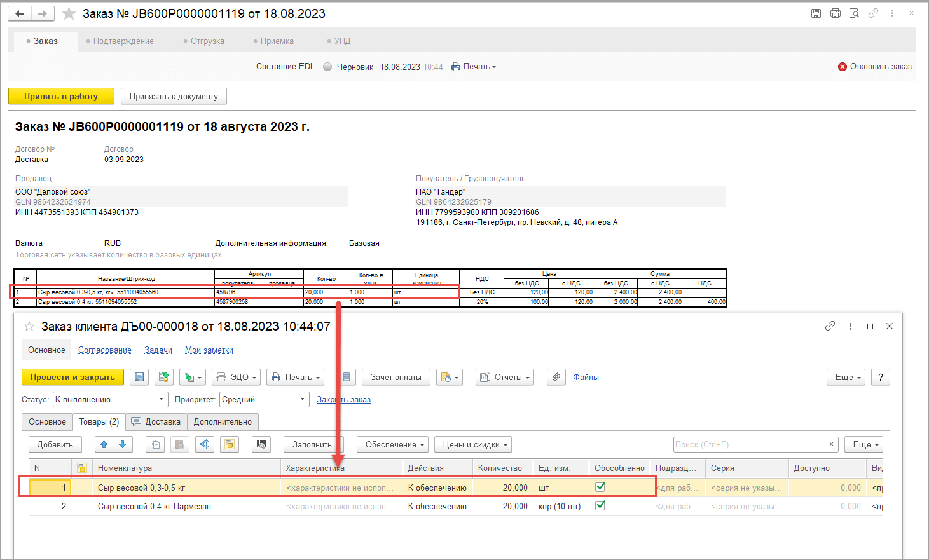Move row down with blue down arrow
This screenshot has height=560, width=929.
[123, 444]
